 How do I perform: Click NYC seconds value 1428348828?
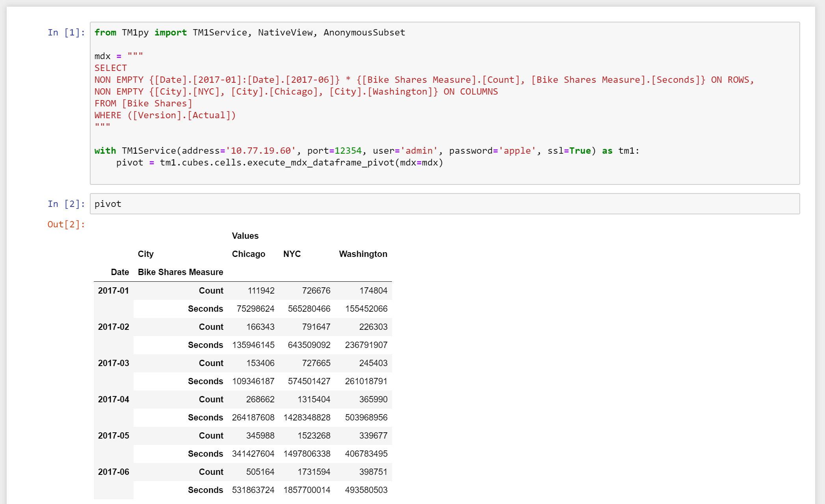[307, 417]
